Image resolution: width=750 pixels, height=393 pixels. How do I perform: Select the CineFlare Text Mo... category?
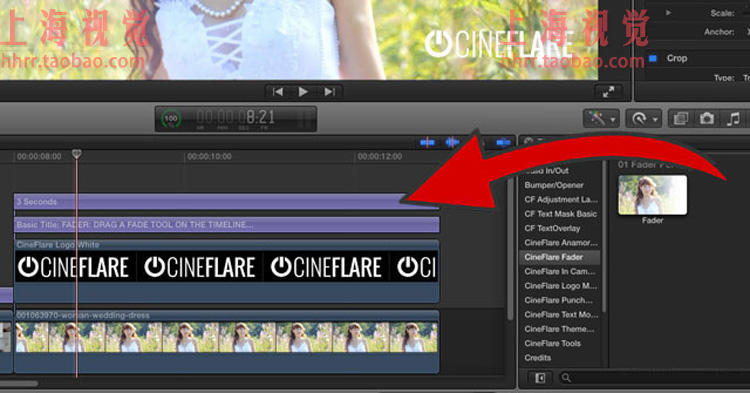tap(561, 314)
